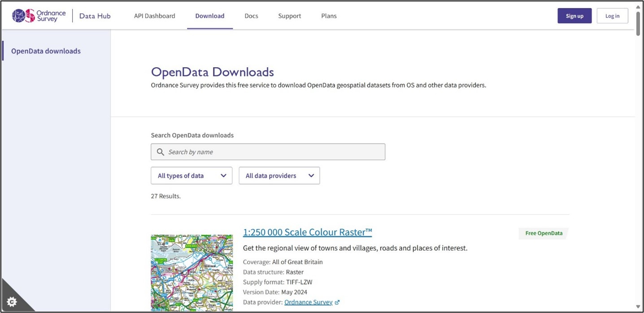
Task: Click the Supply format: TIFF-LZW text
Action: 278,282
